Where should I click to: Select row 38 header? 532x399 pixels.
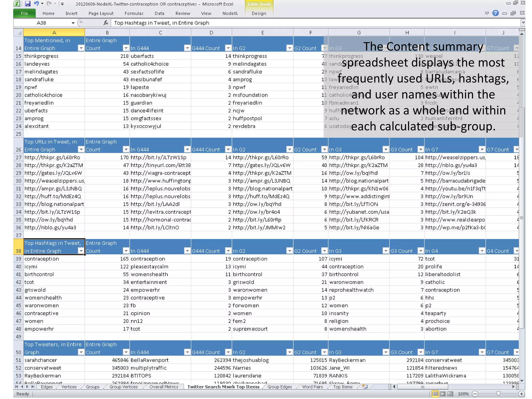click(x=18, y=247)
